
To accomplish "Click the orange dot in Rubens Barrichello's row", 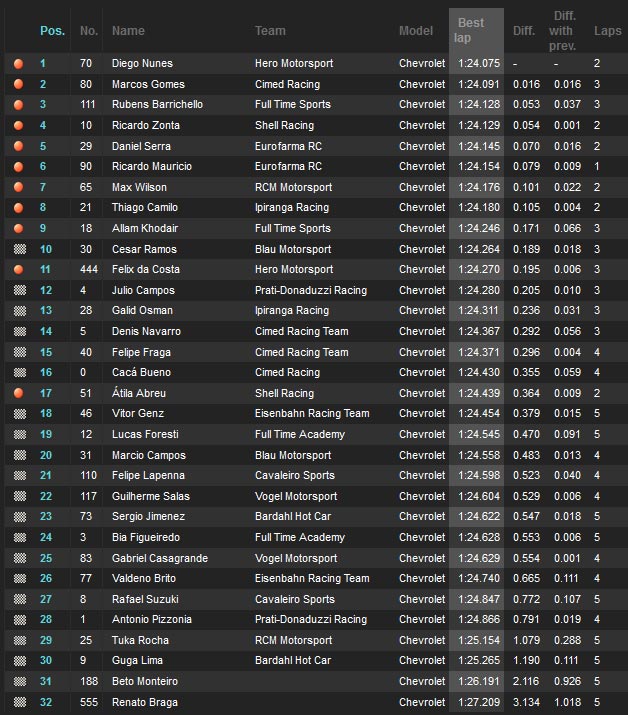I will pos(19,104).
